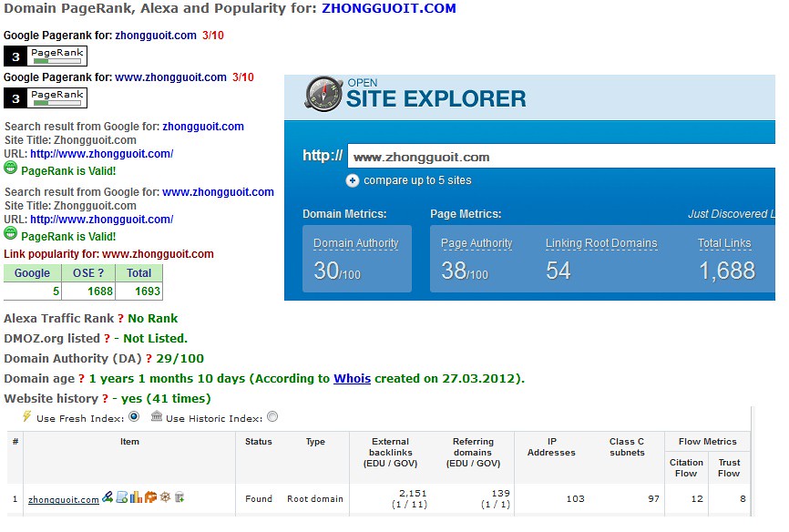Image resolution: width=789 pixels, height=532 pixels.
Task: Click the Linking Root Domains count 54
Action: [558, 271]
